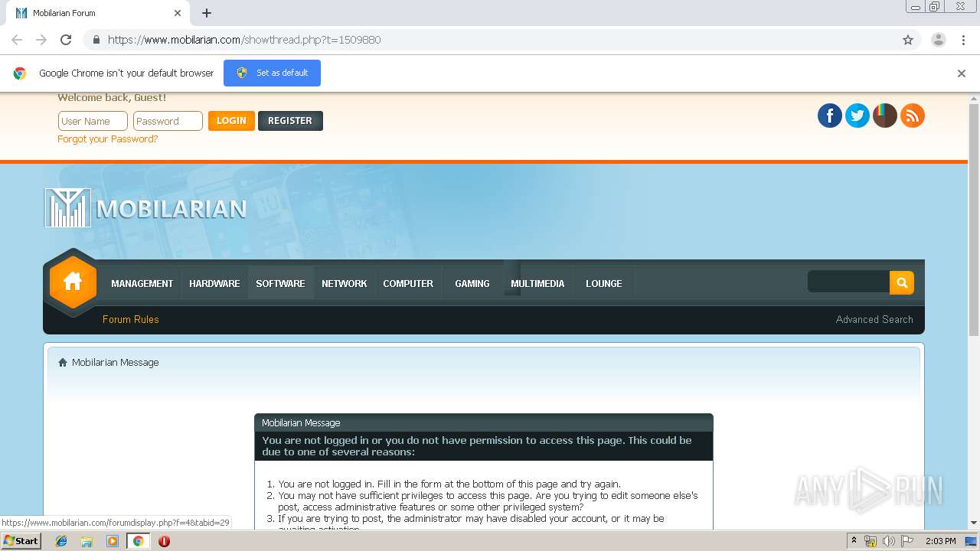Viewport: 980px width, 551px height.
Task: Open Internet Explorer from taskbar
Action: pos(61,541)
